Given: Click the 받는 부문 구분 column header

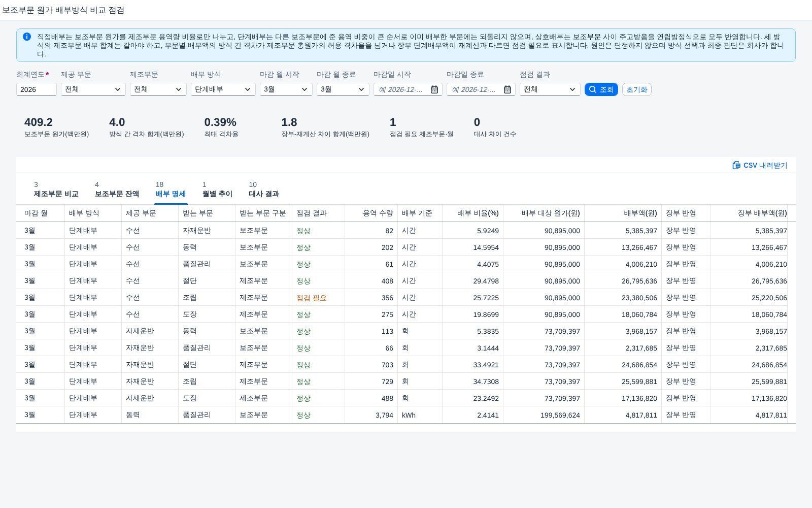Looking at the screenshot, I should [264, 213].
